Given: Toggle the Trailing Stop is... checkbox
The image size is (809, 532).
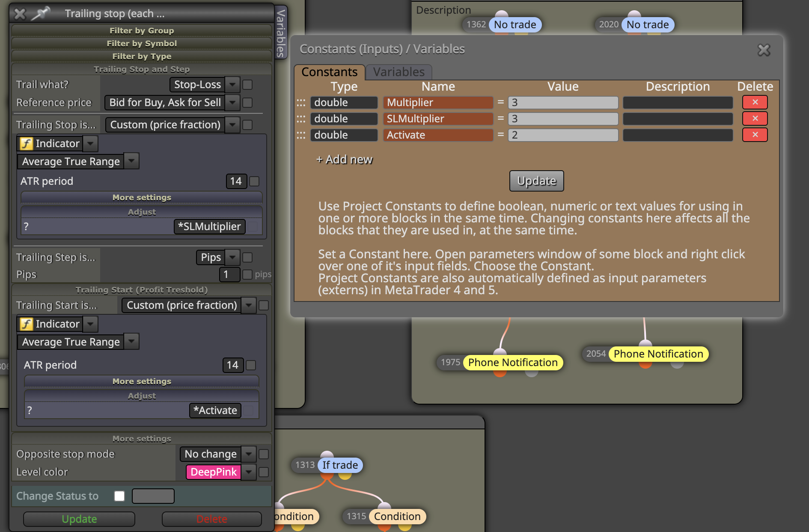Looking at the screenshot, I should 247,125.
